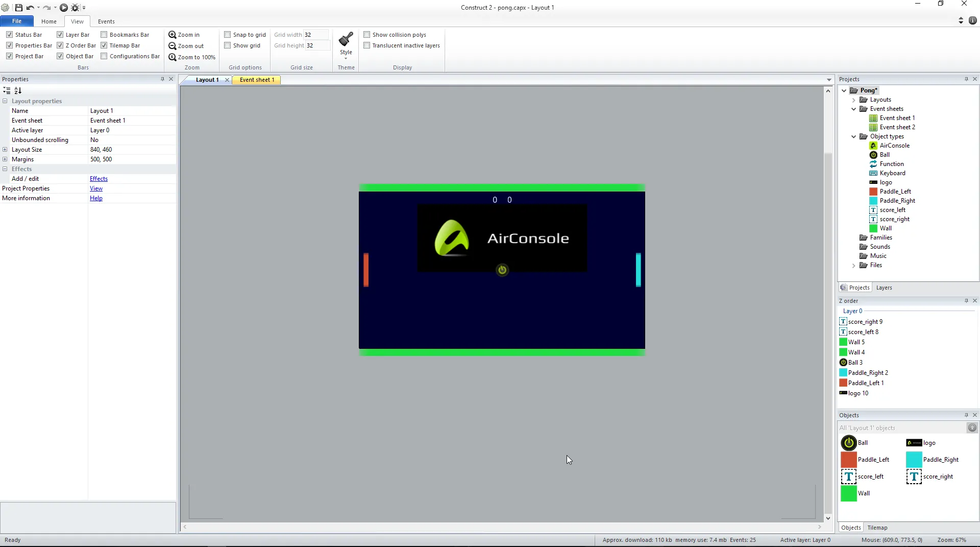980x547 pixels.
Task: Open the Event sheet 1 tab
Action: coord(257,80)
